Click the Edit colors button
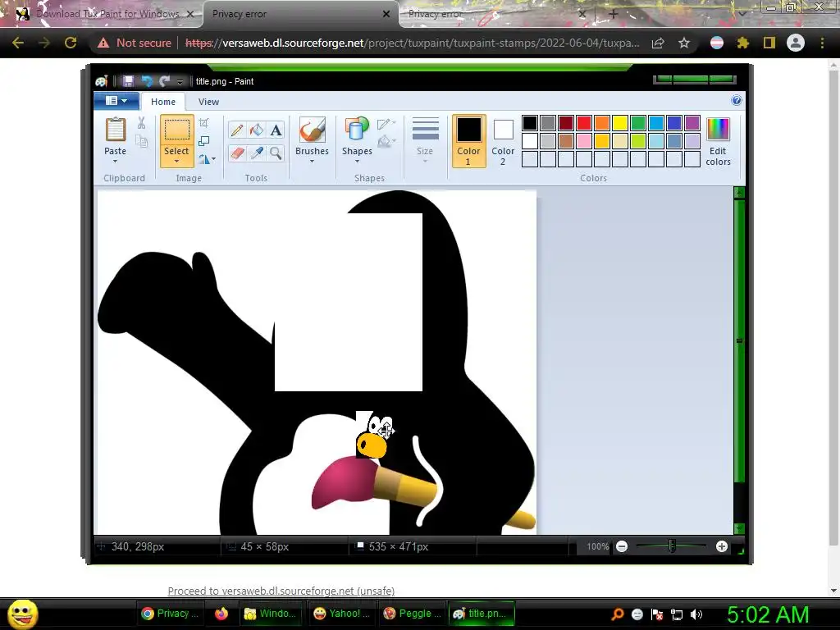Viewport: 840px width, 630px height. click(718, 141)
